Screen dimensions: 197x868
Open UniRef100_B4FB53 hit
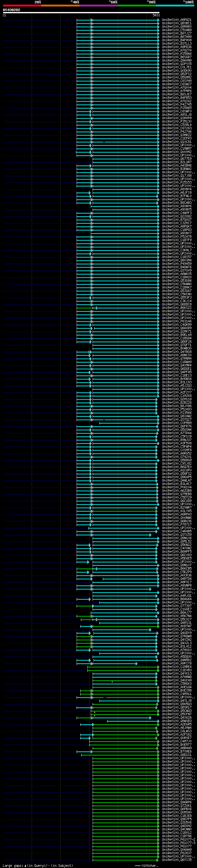(x=177, y=98)
